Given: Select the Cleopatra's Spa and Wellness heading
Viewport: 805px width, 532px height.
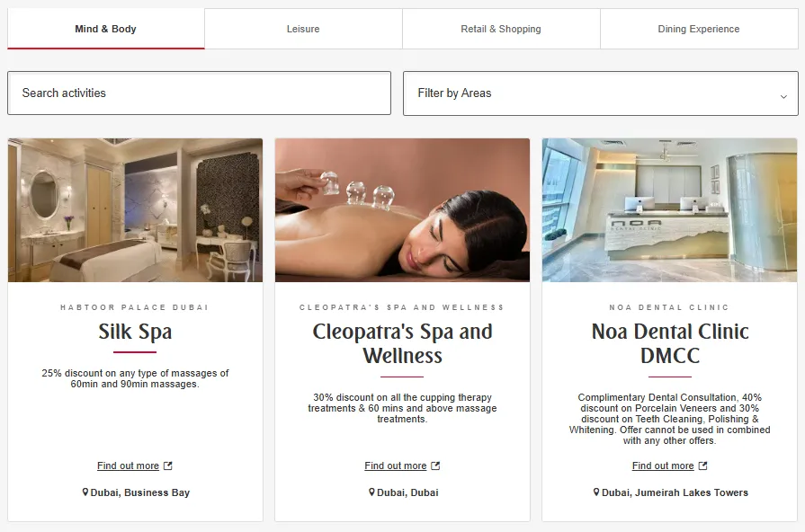Looking at the screenshot, I should 403,343.
